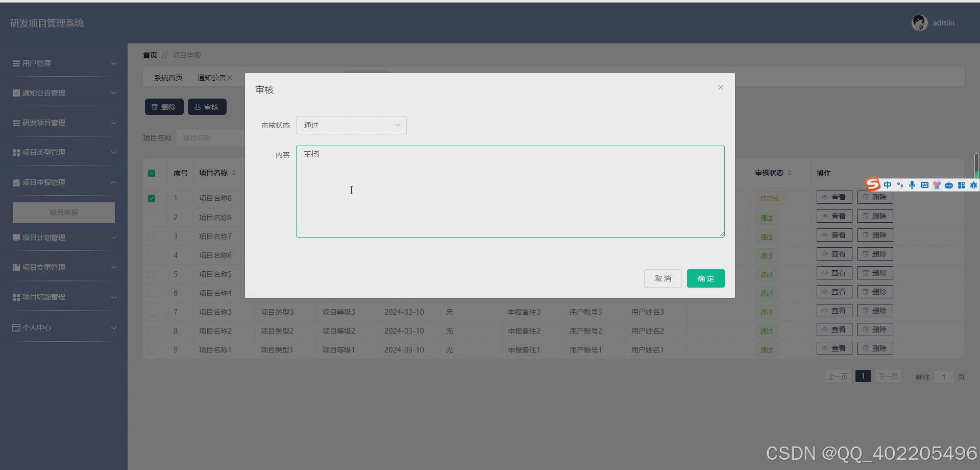This screenshot has height=470, width=980.
Task: Click the 通知公告管理 chart icon
Action: coord(16,93)
